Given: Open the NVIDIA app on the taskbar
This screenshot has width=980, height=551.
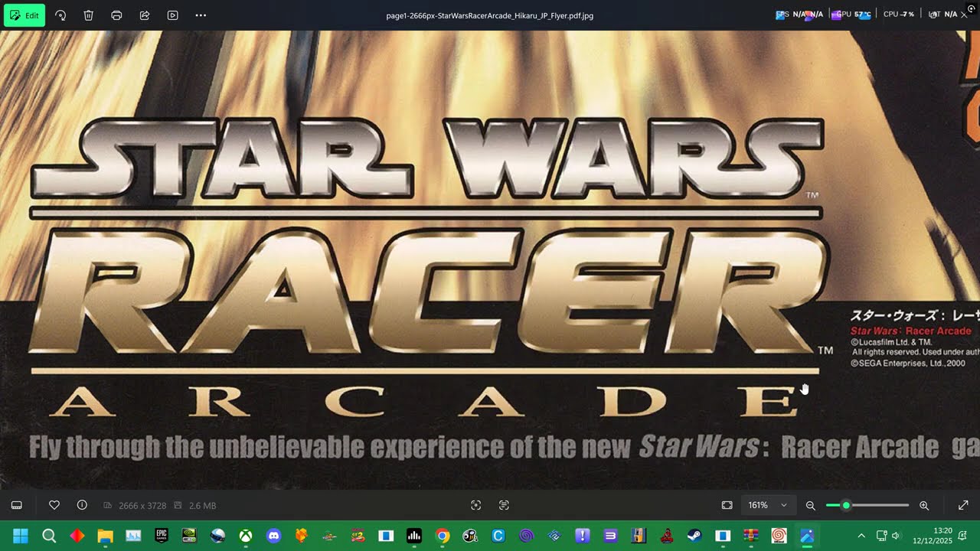Looking at the screenshot, I should tap(189, 536).
